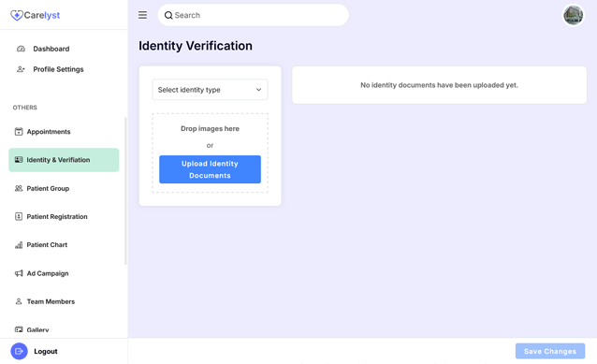
Task: Click the No identity documents uploaded message
Action: tap(439, 85)
